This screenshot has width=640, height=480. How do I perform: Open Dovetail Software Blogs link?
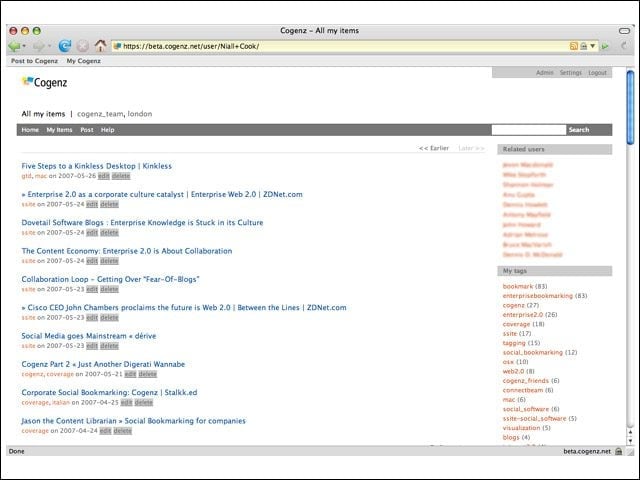click(x=142, y=222)
